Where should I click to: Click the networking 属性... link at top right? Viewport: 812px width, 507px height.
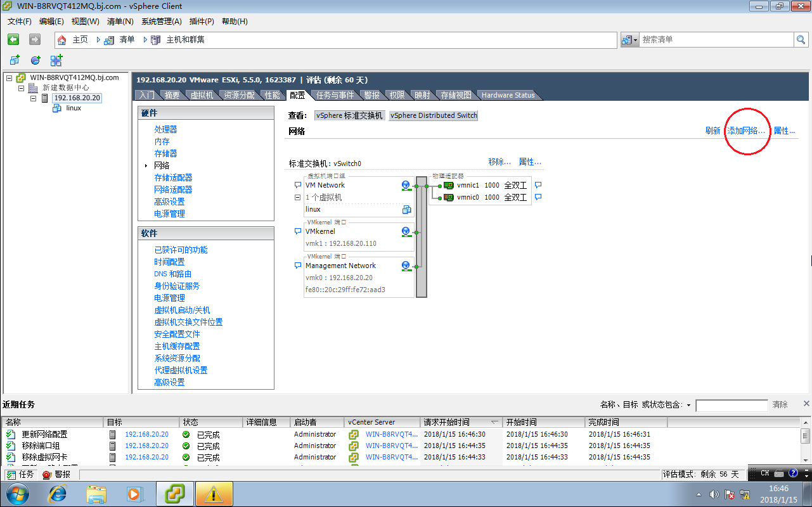coord(784,131)
